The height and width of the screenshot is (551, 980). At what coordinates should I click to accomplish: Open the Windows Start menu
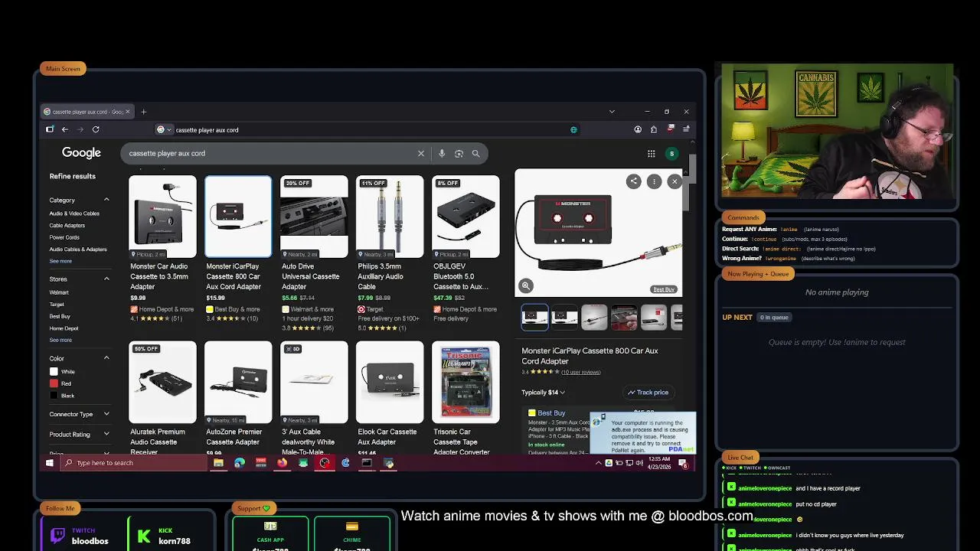click(50, 463)
